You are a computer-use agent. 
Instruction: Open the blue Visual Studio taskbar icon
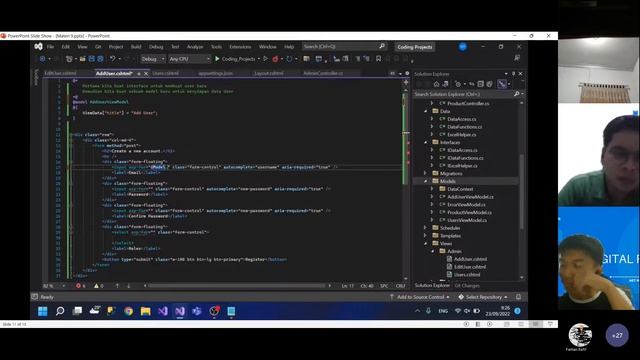tap(163, 311)
